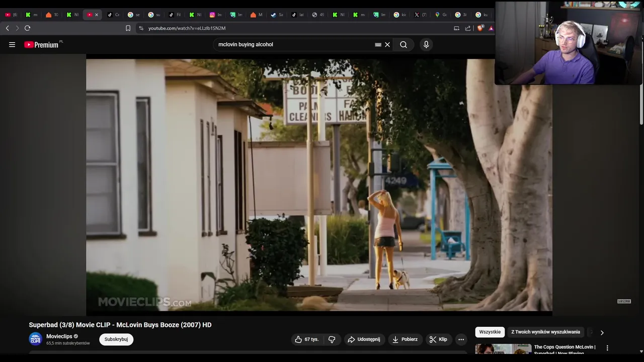Select the Wszystkie filter chip

click(x=490, y=332)
